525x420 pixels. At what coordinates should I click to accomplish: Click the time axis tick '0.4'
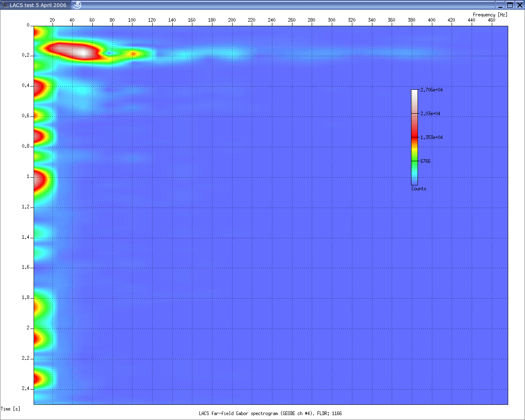click(25, 86)
